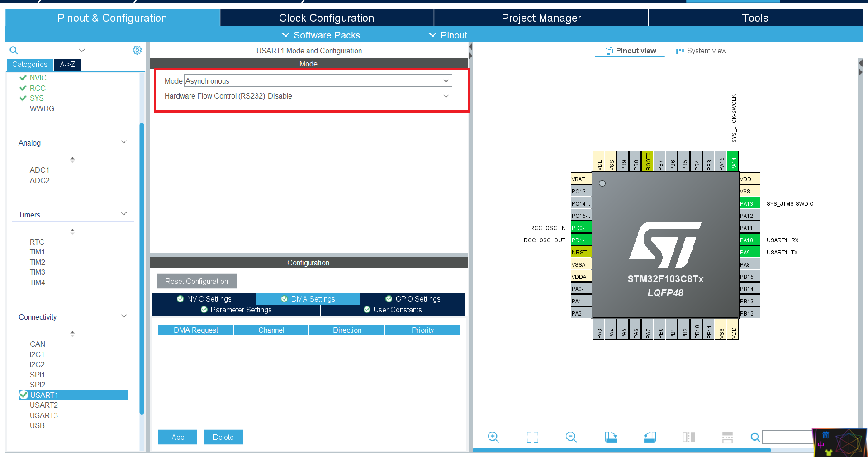868x457 pixels.
Task: Click the zoom out icon below the pinout
Action: (x=571, y=437)
